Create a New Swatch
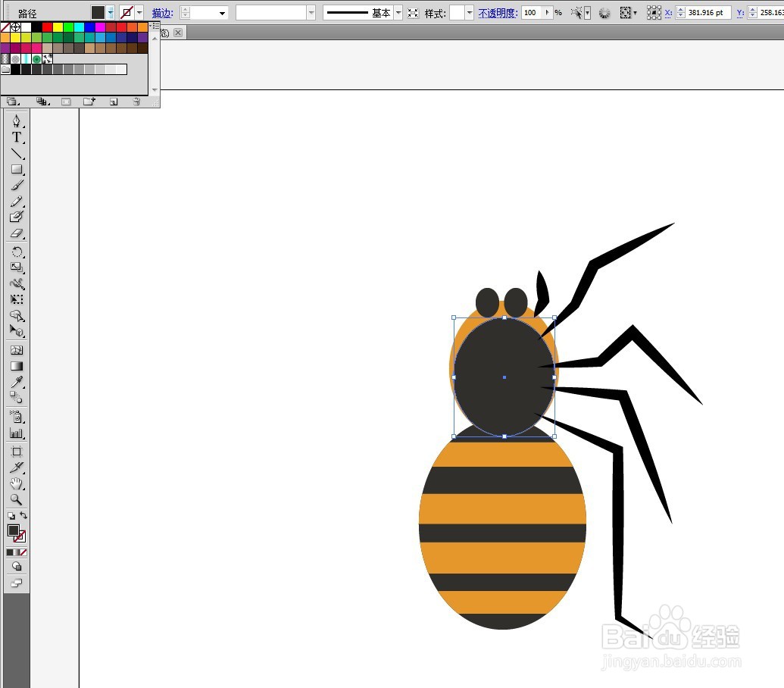Image resolution: width=784 pixels, height=688 pixels. click(114, 102)
